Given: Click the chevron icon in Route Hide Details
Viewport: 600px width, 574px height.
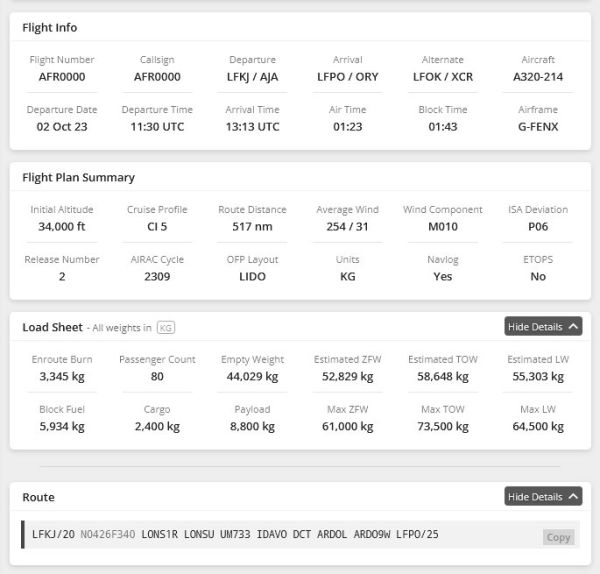Looking at the screenshot, I should coord(573,496).
